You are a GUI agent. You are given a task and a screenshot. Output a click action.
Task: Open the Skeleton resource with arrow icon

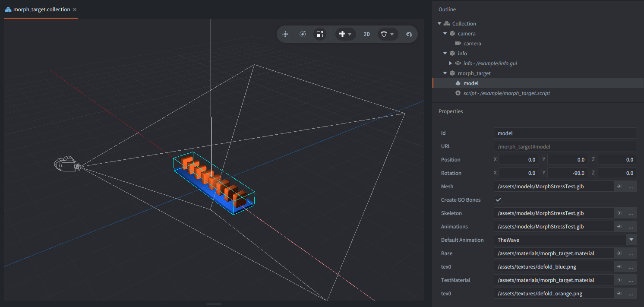pos(619,213)
